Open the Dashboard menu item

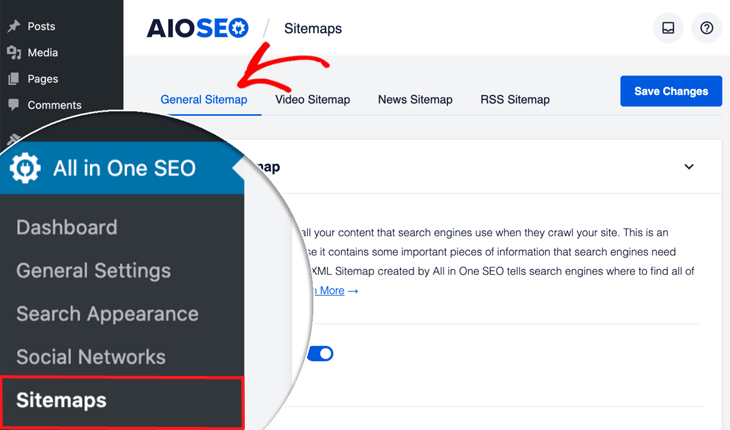(x=67, y=227)
